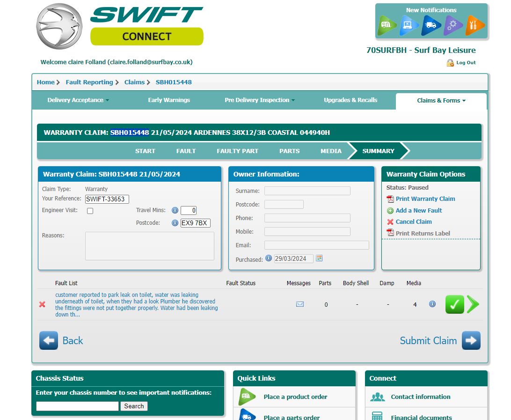Click the blue Submit Claim arrow icon

point(471,340)
